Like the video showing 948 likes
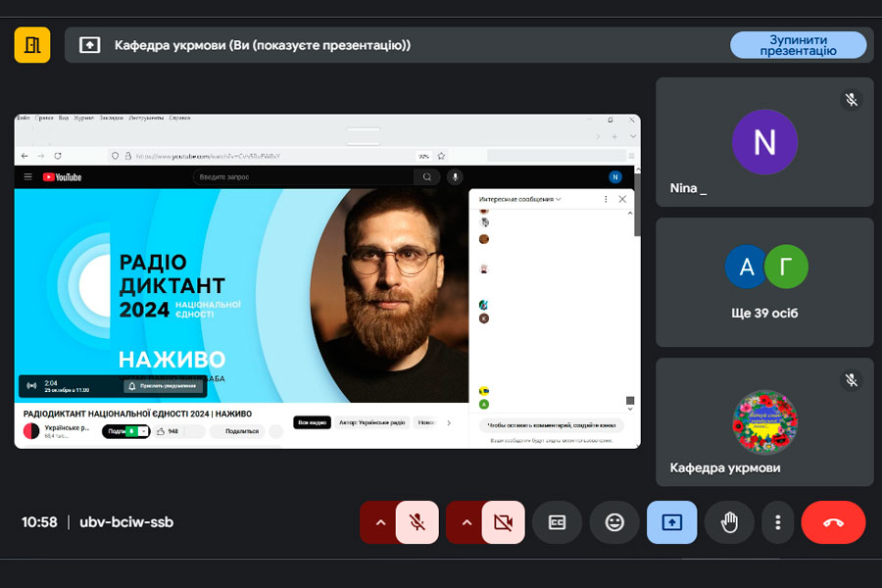Viewport: 882px width, 588px height. 169,431
